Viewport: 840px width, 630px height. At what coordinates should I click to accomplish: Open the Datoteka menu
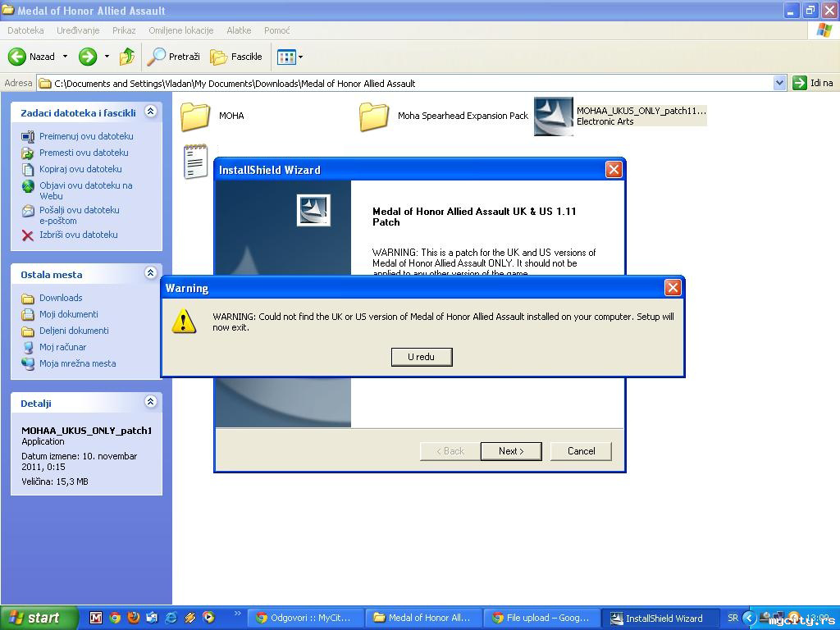25,30
